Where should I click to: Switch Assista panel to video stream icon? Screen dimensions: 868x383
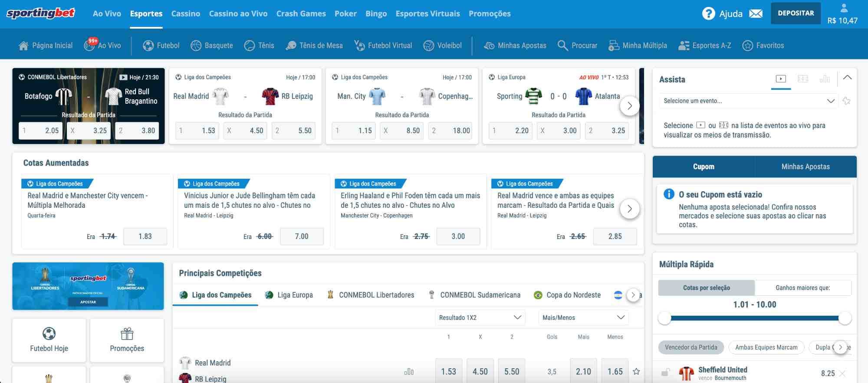pyautogui.click(x=781, y=79)
